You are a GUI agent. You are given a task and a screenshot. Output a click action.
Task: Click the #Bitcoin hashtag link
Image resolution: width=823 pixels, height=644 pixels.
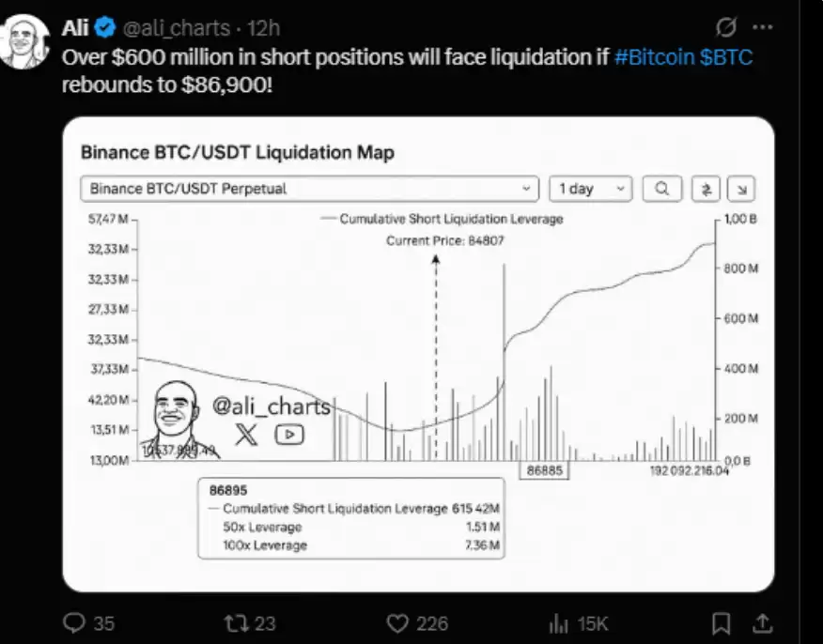[657, 57]
